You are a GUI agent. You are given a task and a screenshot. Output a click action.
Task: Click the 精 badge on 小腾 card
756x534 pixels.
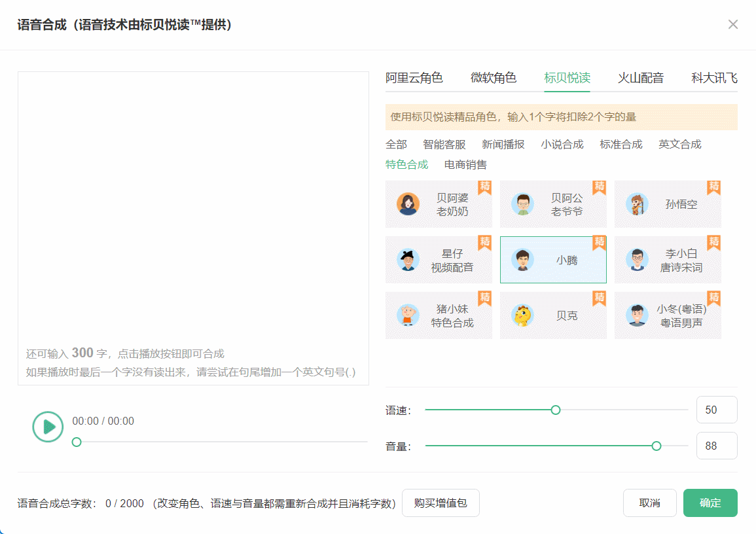click(600, 243)
